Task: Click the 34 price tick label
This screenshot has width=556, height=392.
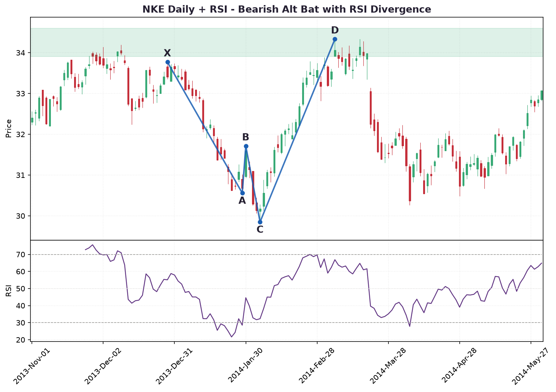Action: pyautogui.click(x=21, y=53)
